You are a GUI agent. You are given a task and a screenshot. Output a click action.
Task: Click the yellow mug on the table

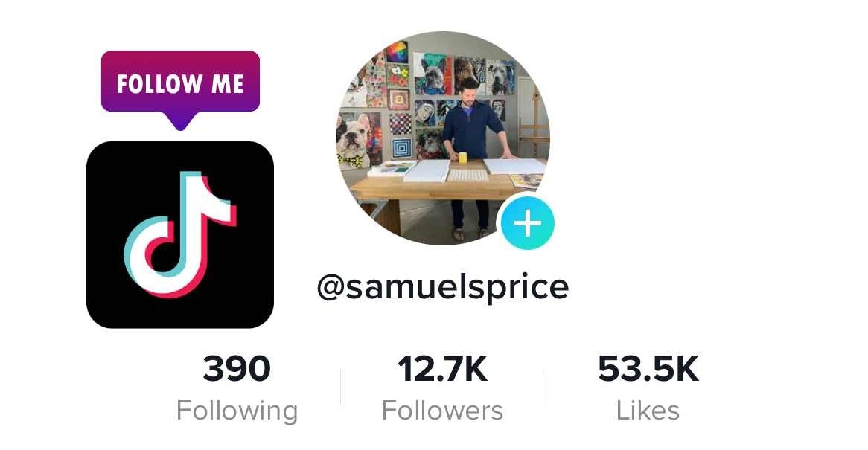click(462, 158)
